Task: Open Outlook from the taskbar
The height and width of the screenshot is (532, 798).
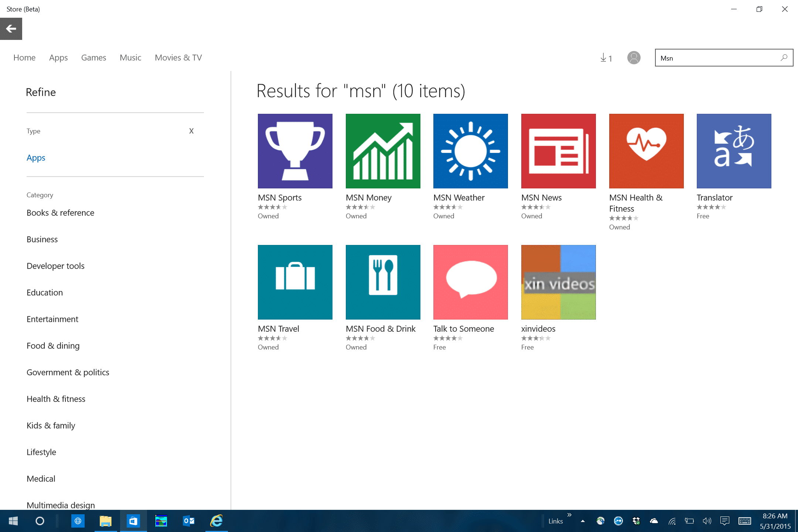Action: (x=189, y=521)
